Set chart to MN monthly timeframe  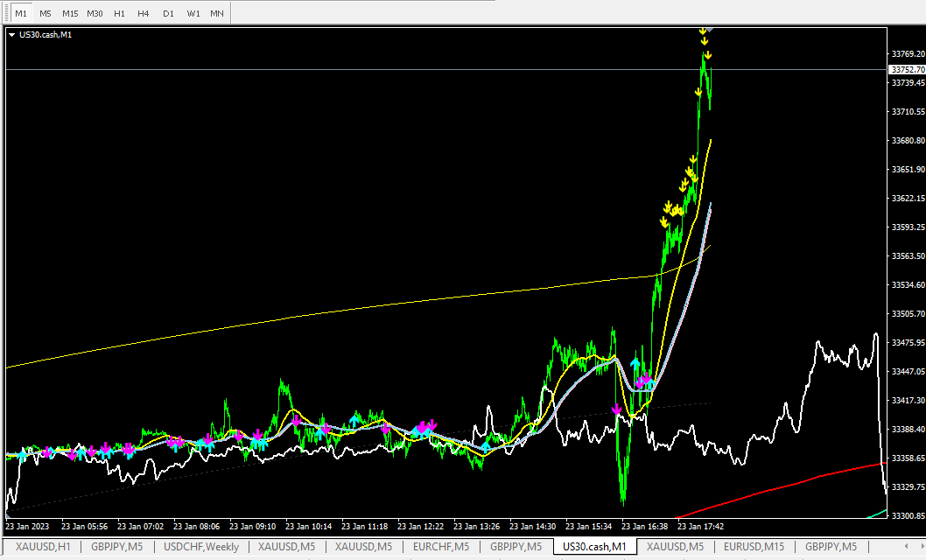pos(217,13)
